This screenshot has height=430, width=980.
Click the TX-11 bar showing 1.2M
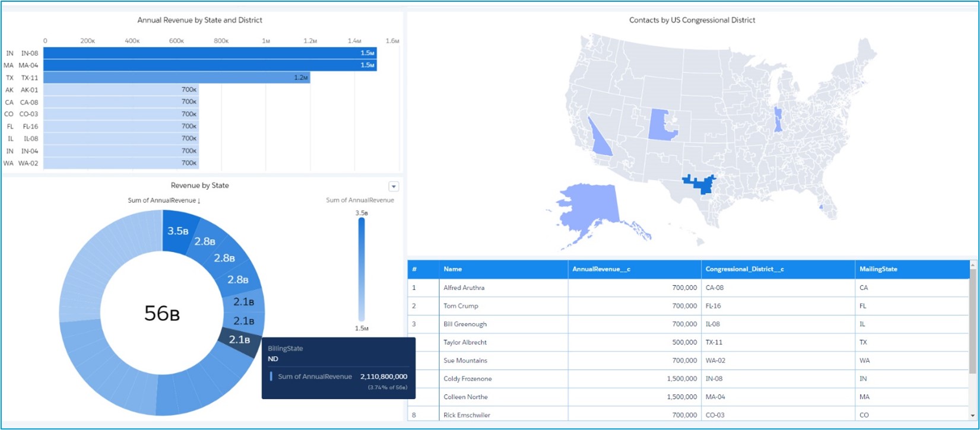pyautogui.click(x=176, y=78)
